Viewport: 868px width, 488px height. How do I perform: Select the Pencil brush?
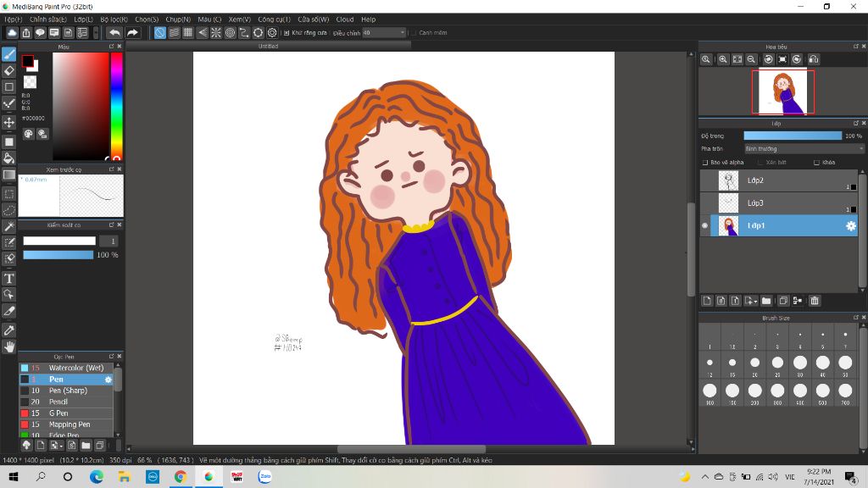(66, 402)
